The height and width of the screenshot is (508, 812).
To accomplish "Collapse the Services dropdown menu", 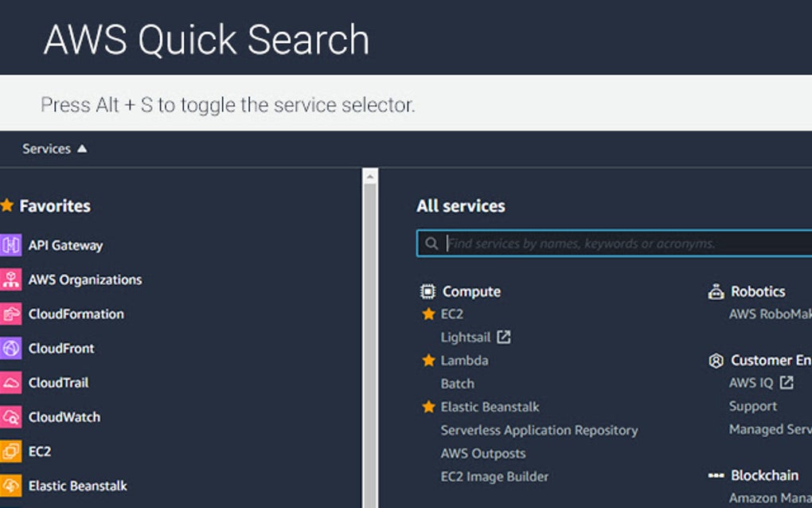I will (54, 149).
